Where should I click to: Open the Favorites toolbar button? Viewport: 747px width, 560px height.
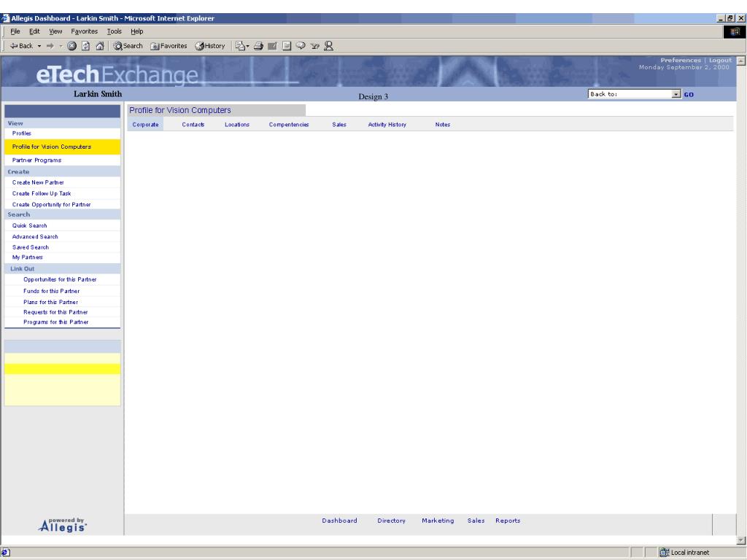pos(169,46)
